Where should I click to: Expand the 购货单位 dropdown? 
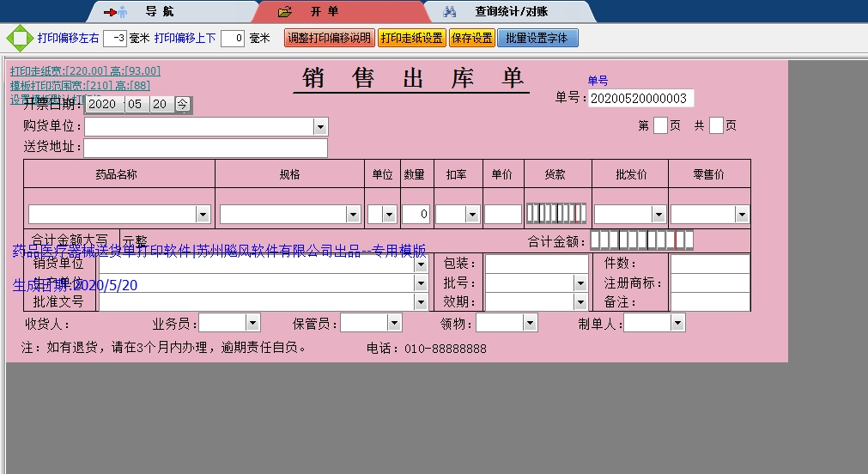tap(320, 127)
